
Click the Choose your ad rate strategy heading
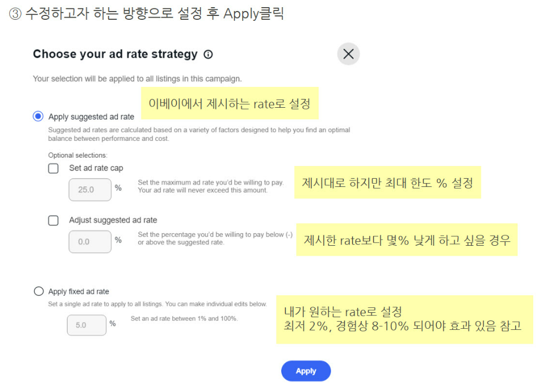coord(115,54)
